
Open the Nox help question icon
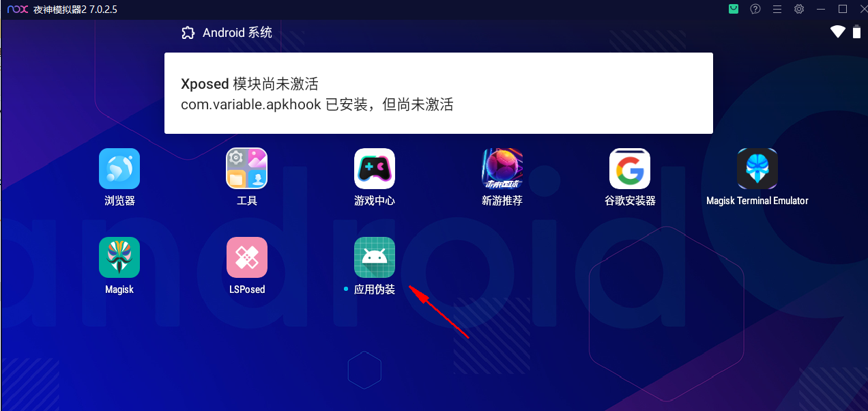(755, 9)
